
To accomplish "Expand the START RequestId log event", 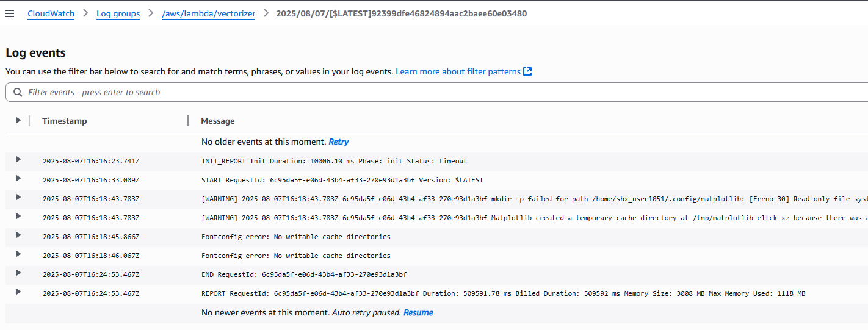I will (x=18, y=179).
